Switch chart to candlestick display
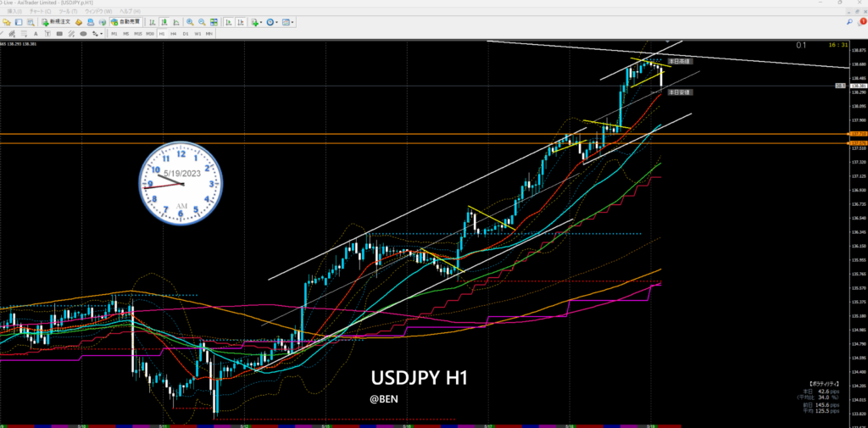868x428 pixels. point(164,22)
